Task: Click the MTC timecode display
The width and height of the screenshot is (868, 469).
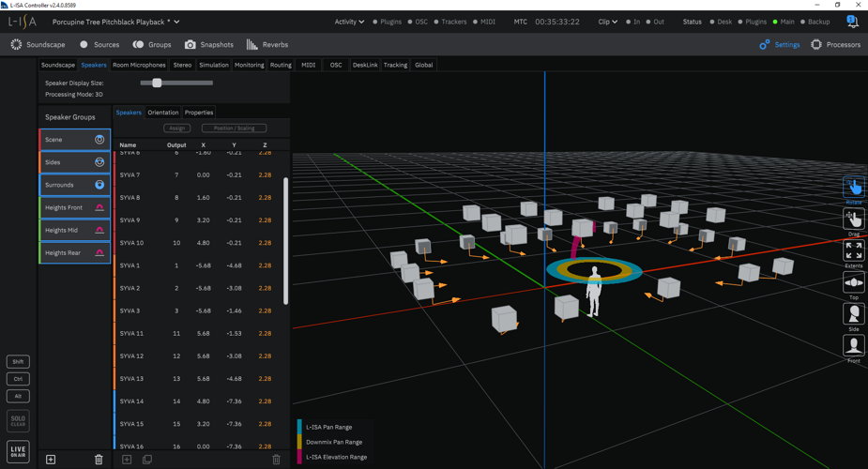Action: 556,22
